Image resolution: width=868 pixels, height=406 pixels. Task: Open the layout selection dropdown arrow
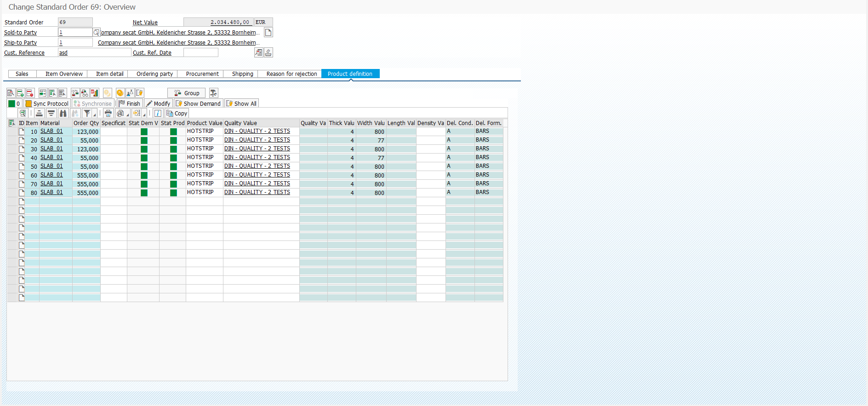[x=144, y=114]
